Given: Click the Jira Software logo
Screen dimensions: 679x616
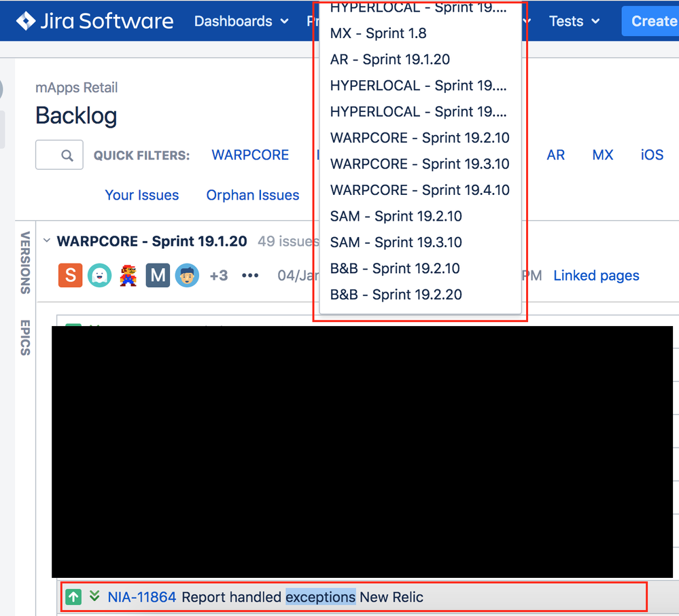Looking at the screenshot, I should [94, 21].
